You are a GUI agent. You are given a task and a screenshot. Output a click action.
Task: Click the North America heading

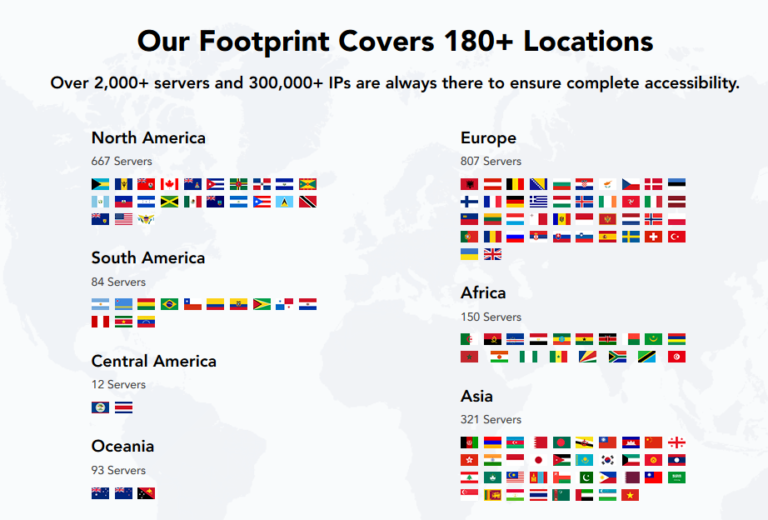coord(148,138)
